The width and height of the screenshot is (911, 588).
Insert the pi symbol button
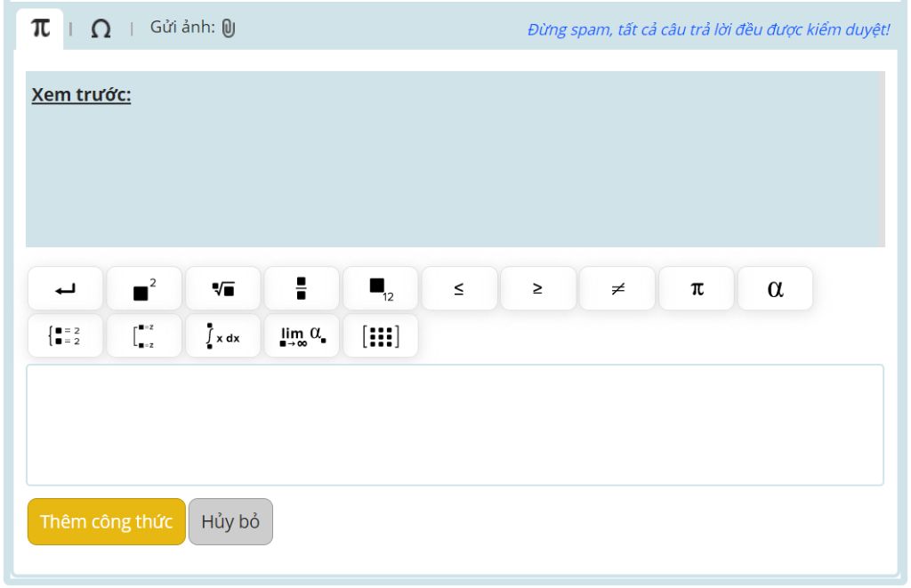pyautogui.click(x=697, y=288)
